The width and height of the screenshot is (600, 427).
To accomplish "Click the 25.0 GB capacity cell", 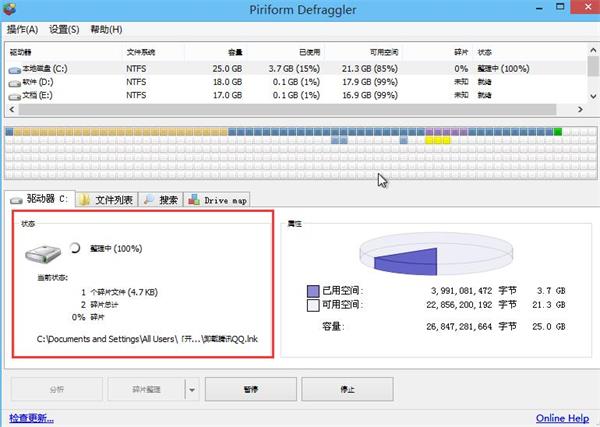I will [x=227, y=69].
